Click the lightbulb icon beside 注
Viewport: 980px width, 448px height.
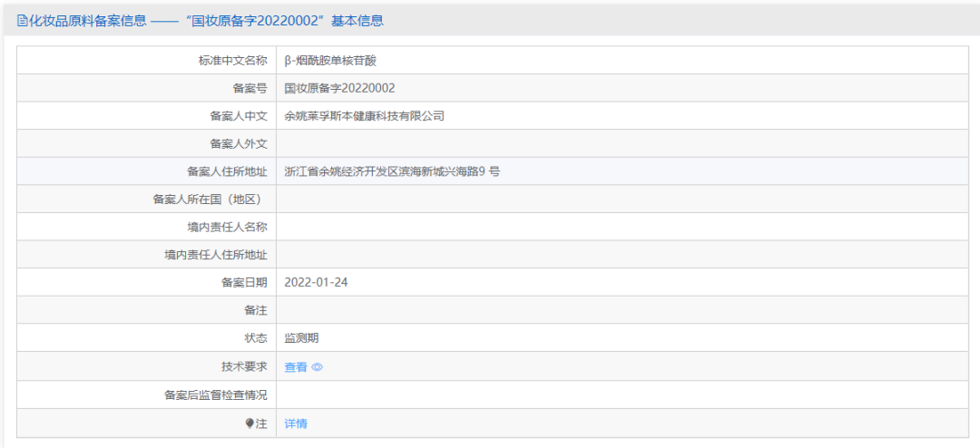250,424
